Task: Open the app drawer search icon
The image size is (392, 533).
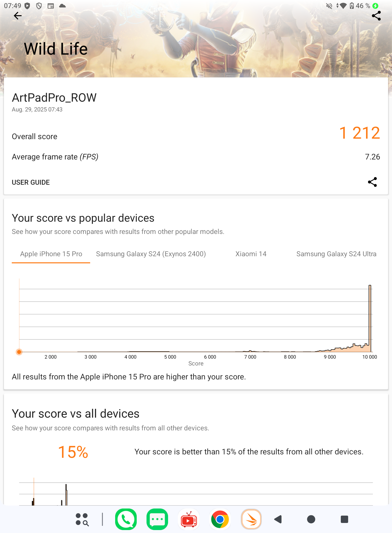Action: pyautogui.click(x=82, y=519)
